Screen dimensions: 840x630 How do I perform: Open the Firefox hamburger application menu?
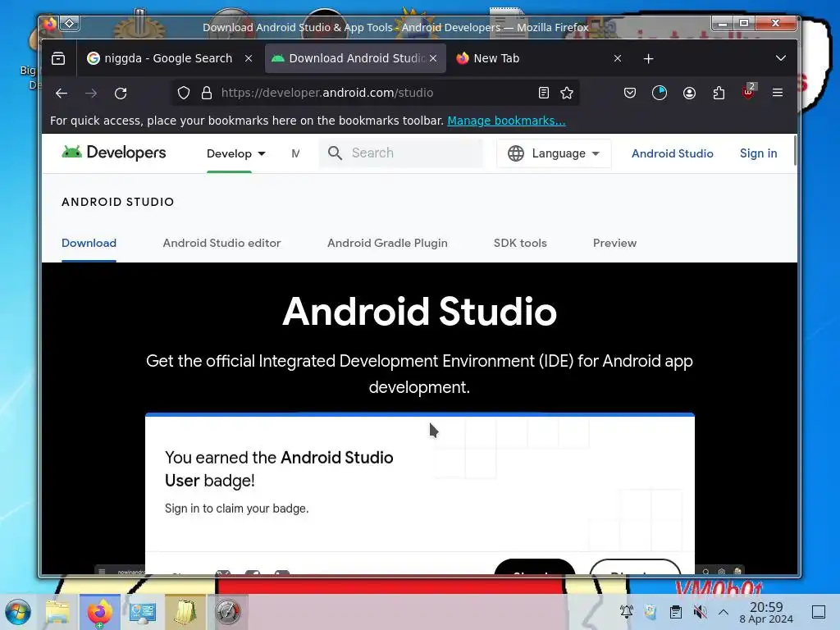(778, 93)
